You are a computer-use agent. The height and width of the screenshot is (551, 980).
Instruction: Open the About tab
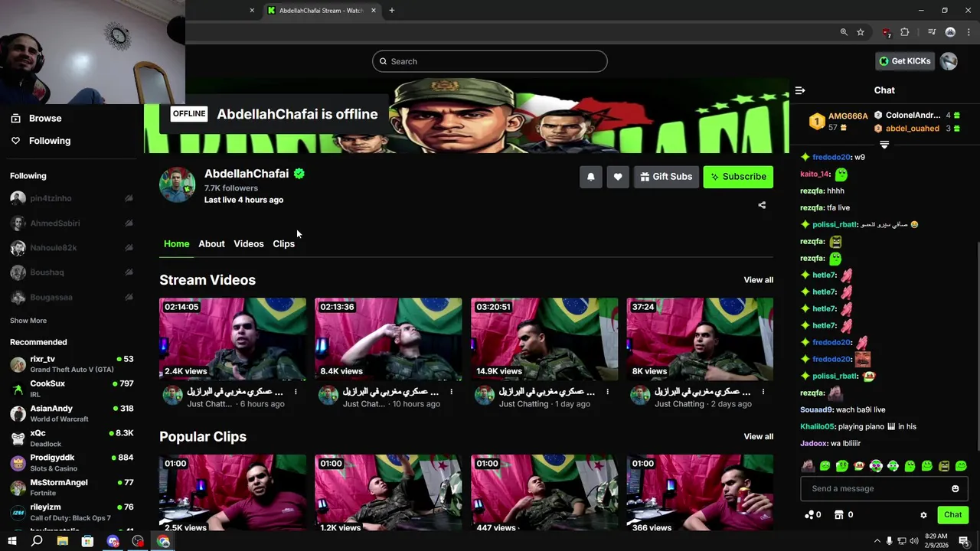point(211,244)
